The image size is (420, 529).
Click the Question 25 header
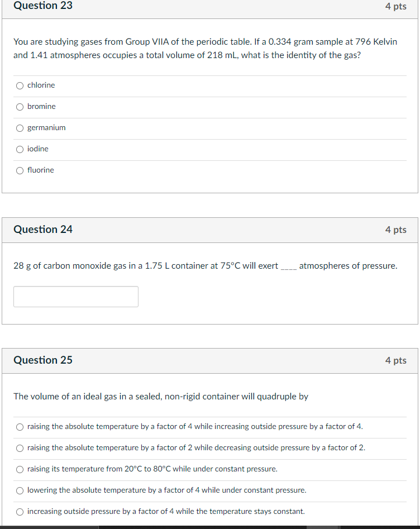[42, 360]
